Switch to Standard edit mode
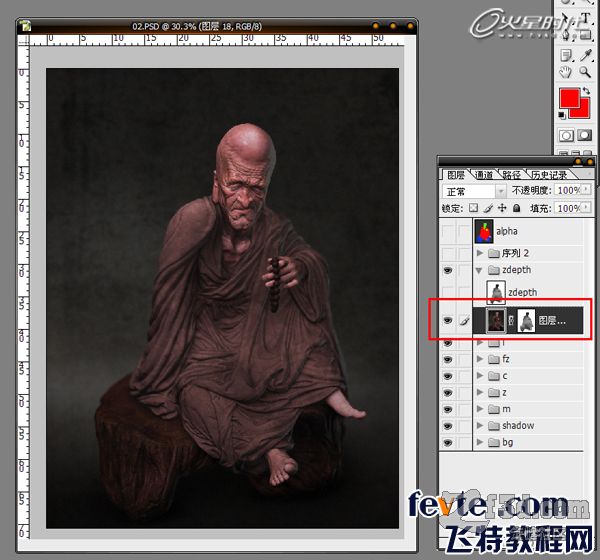Image resolution: width=600 pixels, height=560 pixels. click(x=566, y=135)
